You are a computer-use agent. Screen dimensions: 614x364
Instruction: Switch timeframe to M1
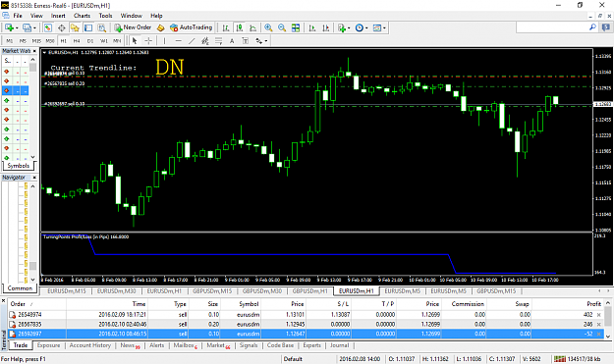pyautogui.click(x=10, y=40)
